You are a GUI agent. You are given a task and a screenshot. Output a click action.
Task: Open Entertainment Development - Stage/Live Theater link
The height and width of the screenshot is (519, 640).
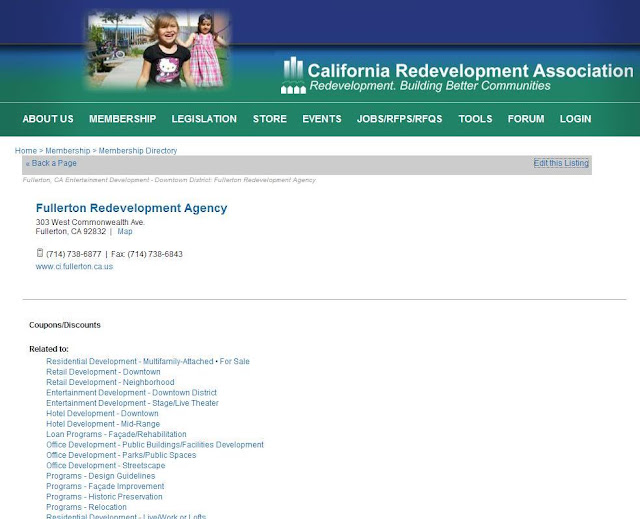[x=132, y=403]
